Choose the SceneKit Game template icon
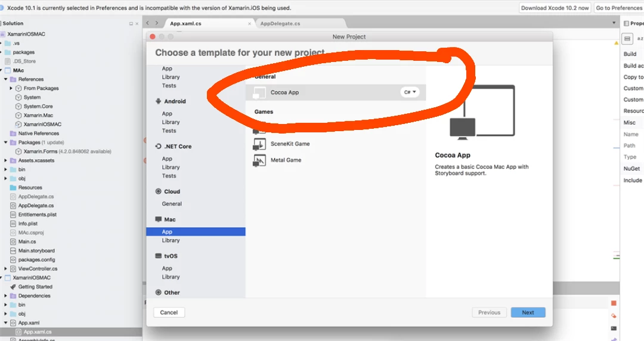644x341 pixels. point(259,144)
